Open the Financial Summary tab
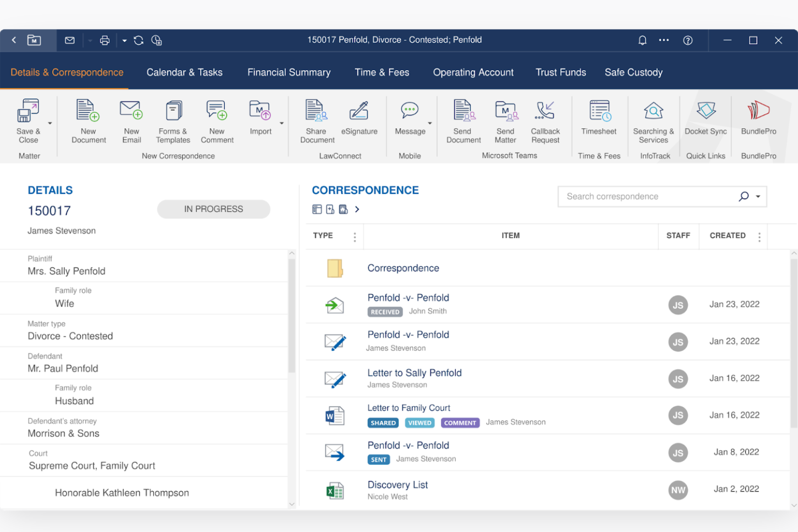798x532 pixels. coord(289,72)
